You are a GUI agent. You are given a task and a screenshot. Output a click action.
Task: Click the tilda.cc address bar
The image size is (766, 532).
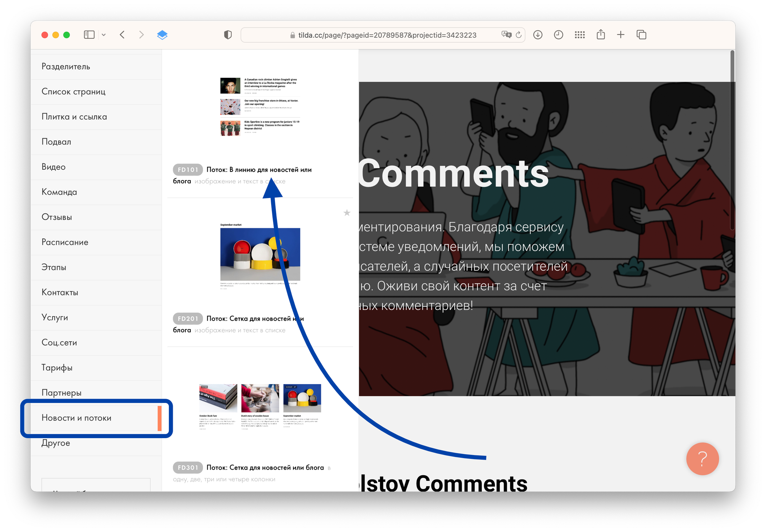pos(383,35)
